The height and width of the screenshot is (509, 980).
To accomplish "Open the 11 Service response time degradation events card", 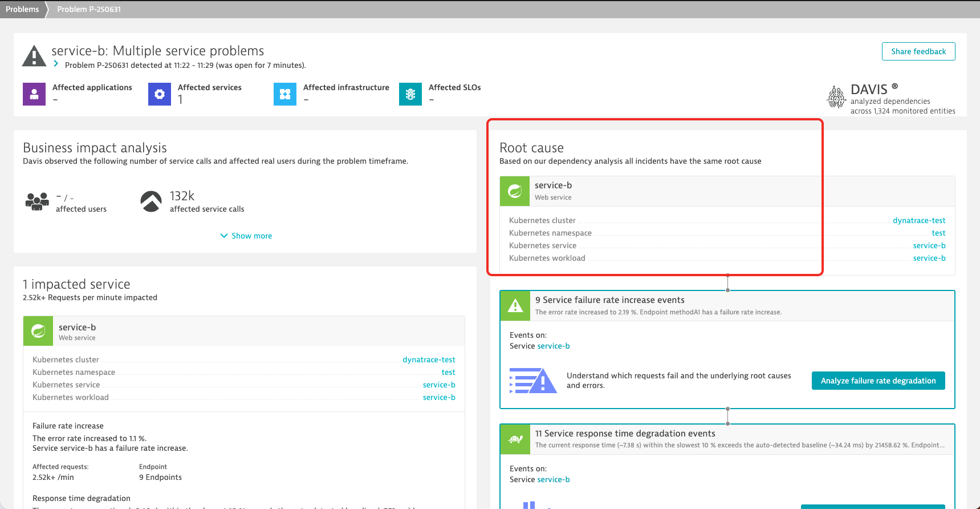I will [x=727, y=439].
